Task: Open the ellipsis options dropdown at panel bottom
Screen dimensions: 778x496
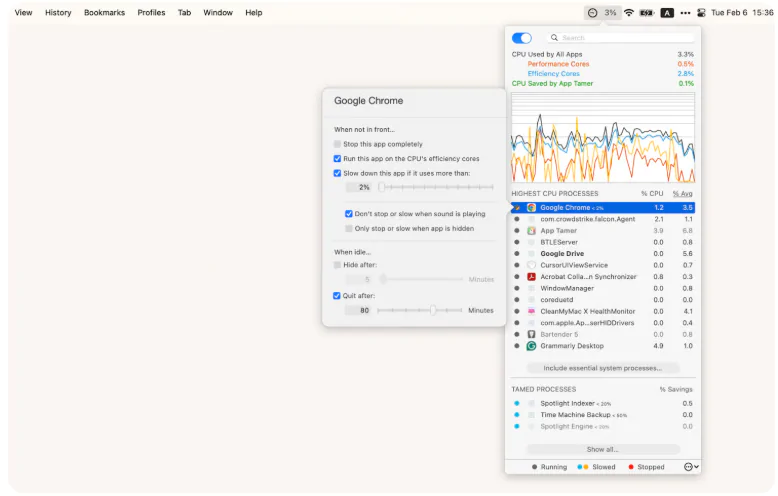Action: click(x=690, y=467)
